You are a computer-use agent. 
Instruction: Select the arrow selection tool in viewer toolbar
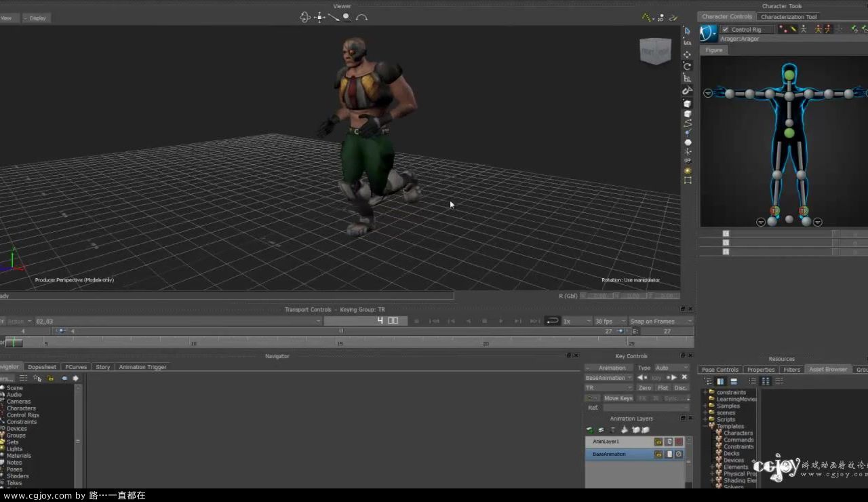pyautogui.click(x=687, y=31)
